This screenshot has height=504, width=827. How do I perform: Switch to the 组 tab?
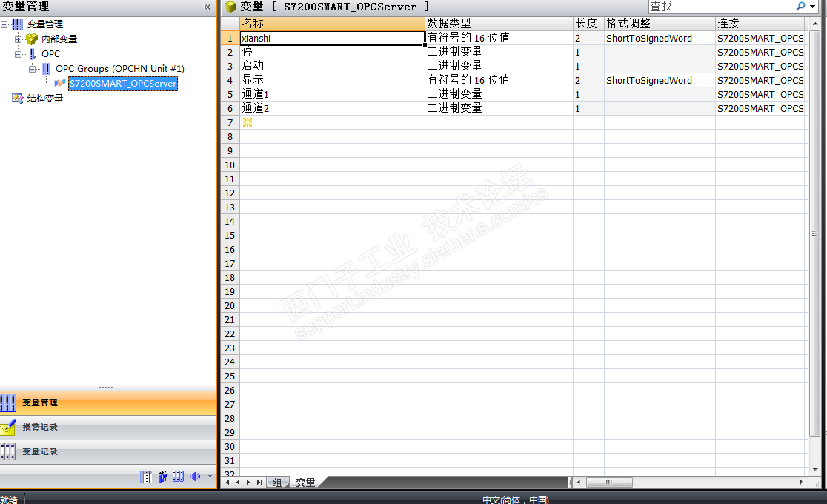[277, 483]
